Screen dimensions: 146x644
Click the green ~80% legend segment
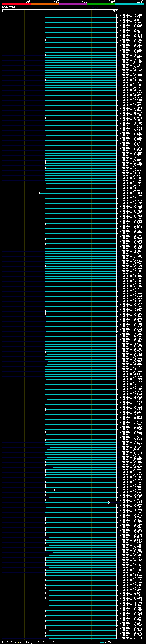click(x=101, y=4)
